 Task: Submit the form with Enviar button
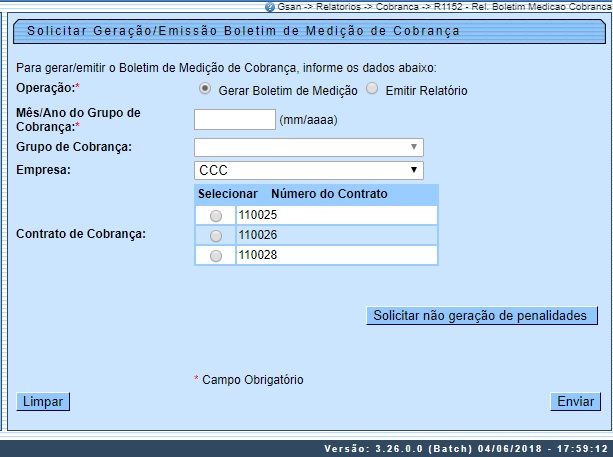click(x=575, y=401)
